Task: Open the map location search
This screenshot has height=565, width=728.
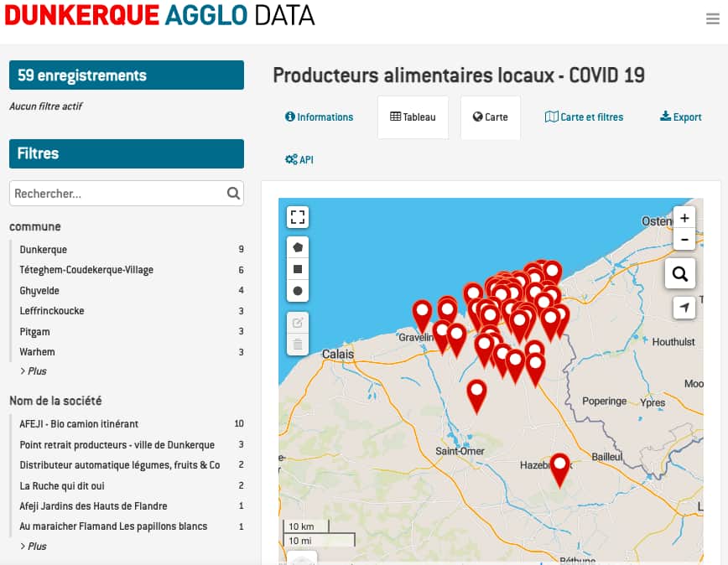Action: click(680, 273)
